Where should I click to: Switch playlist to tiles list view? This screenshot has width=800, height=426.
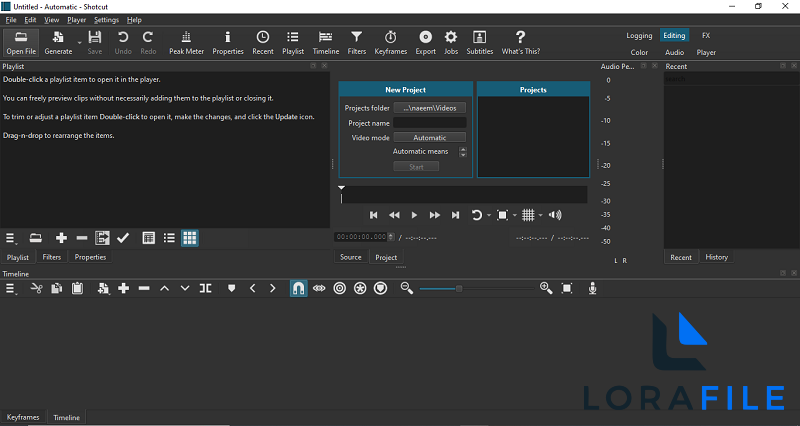pyautogui.click(x=169, y=238)
